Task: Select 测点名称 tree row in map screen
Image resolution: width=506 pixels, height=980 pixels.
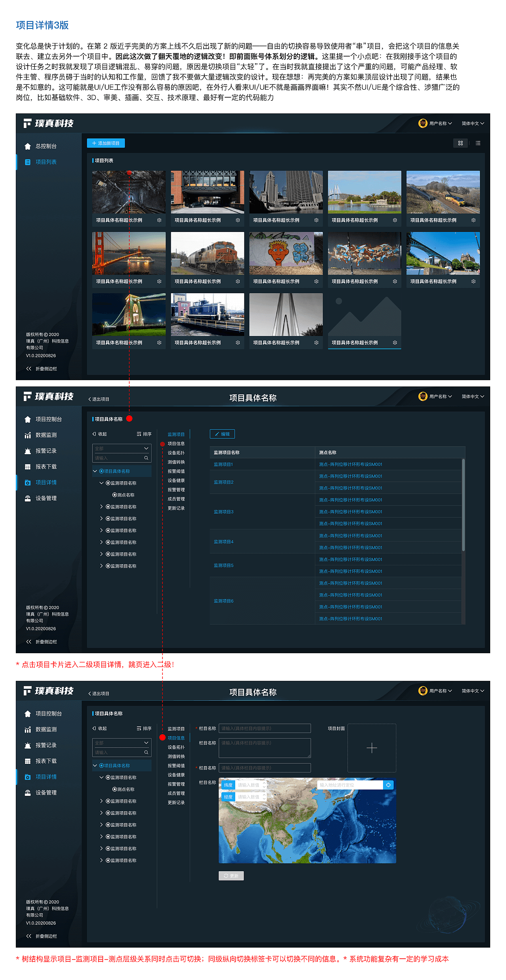Action: tap(123, 789)
